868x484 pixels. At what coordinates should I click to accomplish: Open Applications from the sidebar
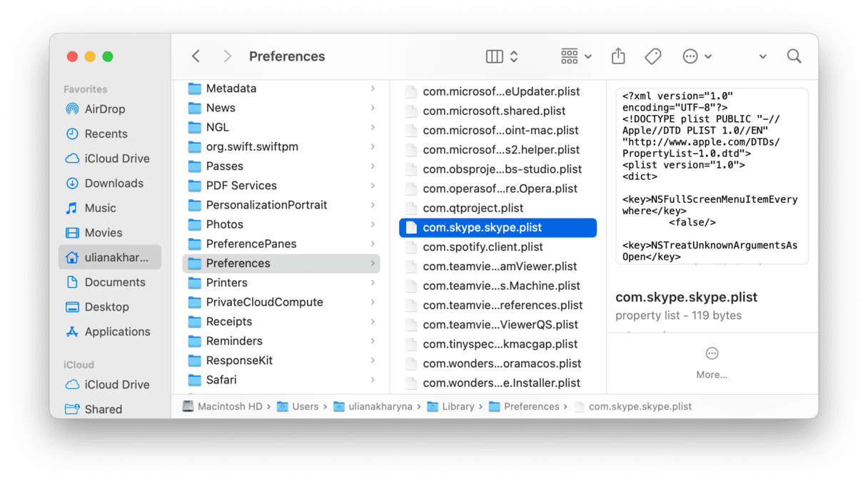click(117, 332)
